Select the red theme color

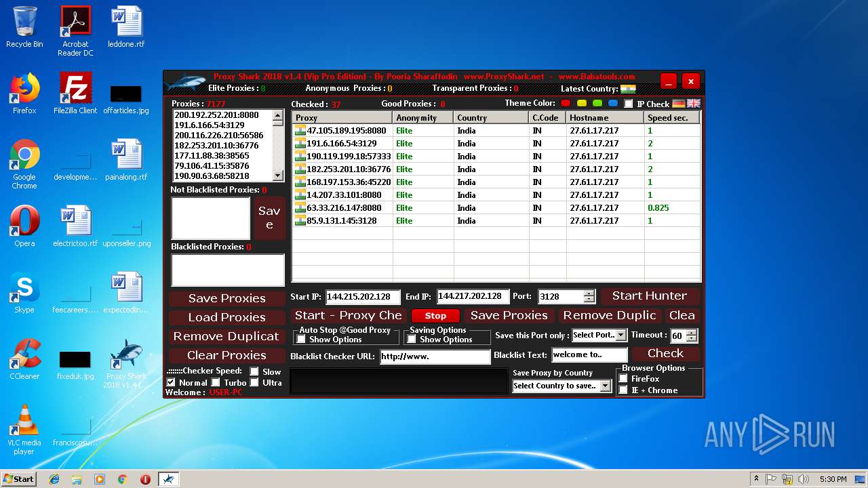point(567,103)
